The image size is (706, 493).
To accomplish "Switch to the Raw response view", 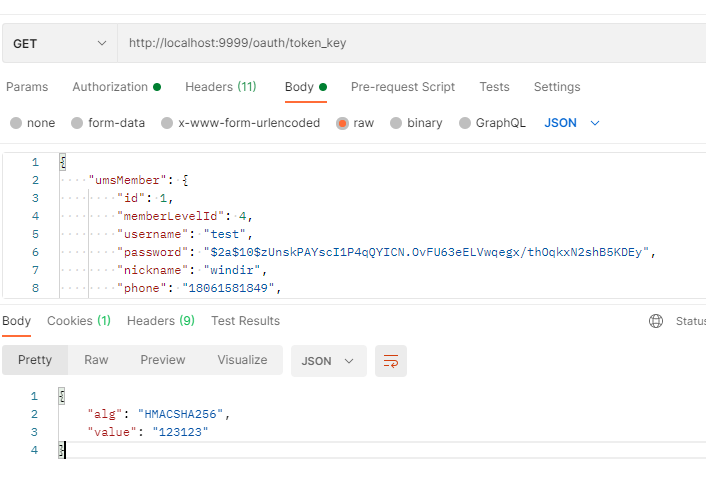I will (96, 360).
